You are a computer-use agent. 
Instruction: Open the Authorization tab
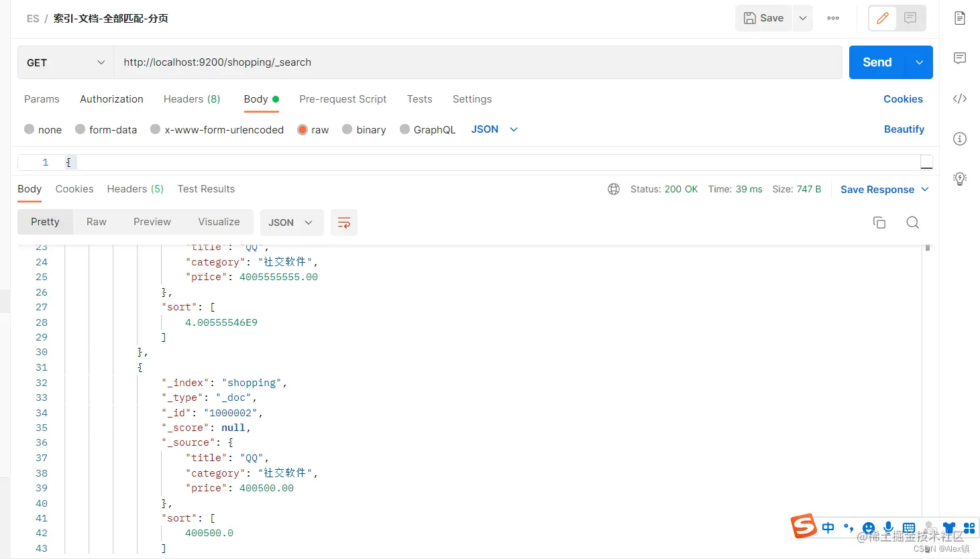(x=111, y=99)
